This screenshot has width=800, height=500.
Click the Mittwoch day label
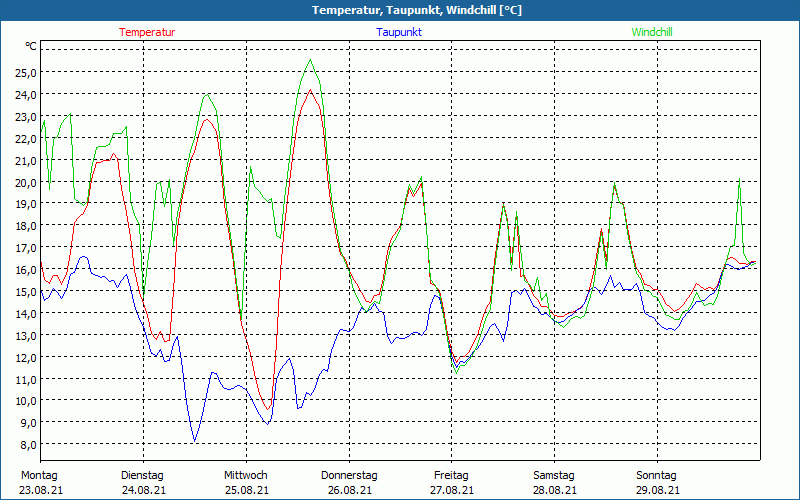pyautogui.click(x=246, y=476)
